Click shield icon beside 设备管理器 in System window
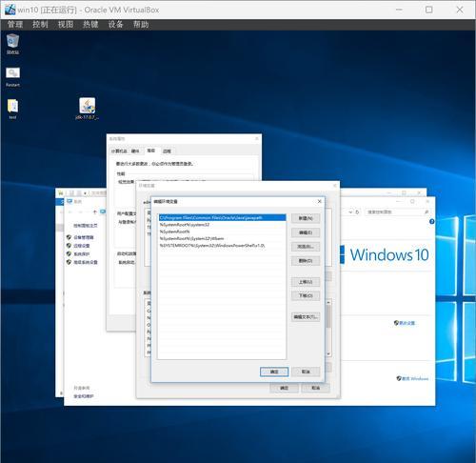The height and width of the screenshot is (463, 476). (69, 237)
